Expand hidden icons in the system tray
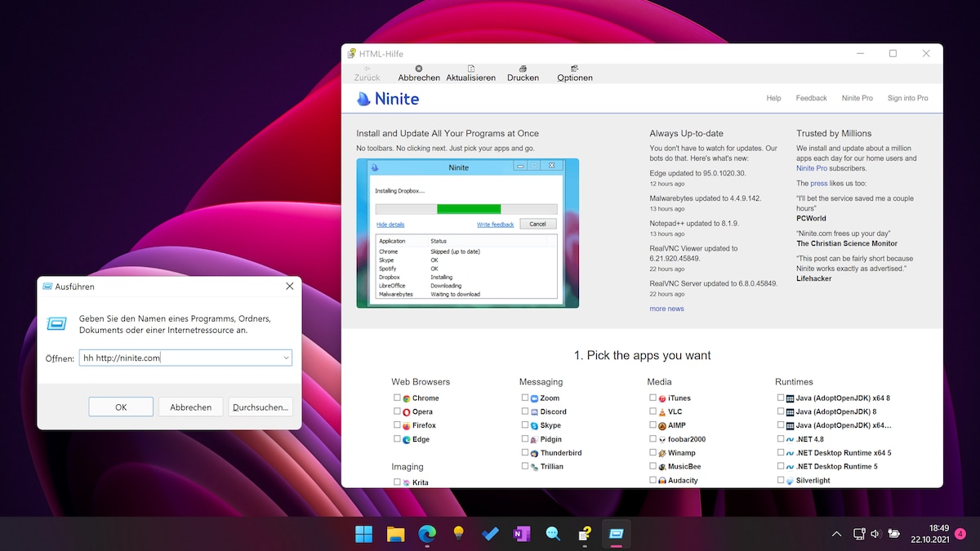 [836, 533]
